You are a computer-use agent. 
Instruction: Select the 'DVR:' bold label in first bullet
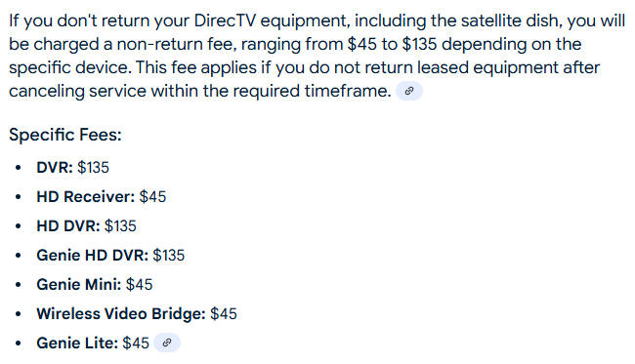[x=55, y=168]
